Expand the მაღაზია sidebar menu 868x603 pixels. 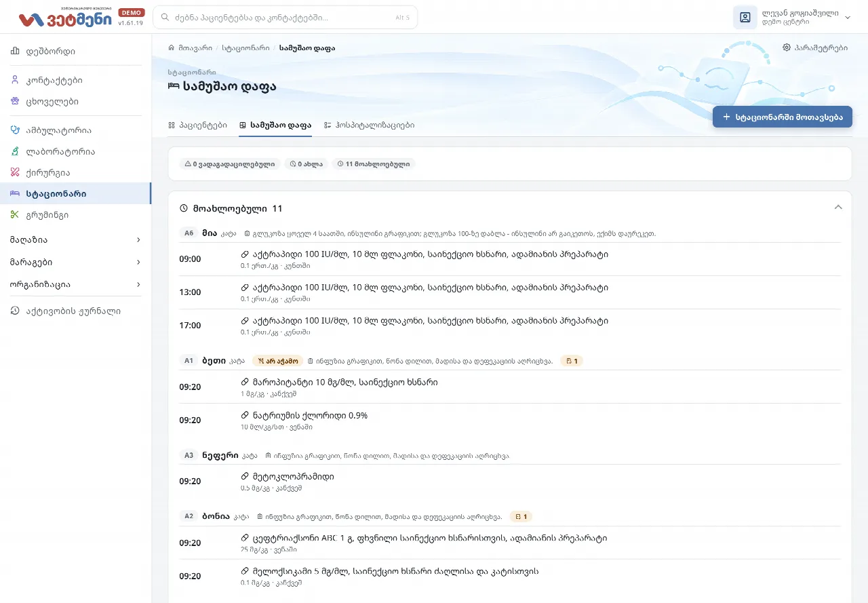click(x=75, y=239)
